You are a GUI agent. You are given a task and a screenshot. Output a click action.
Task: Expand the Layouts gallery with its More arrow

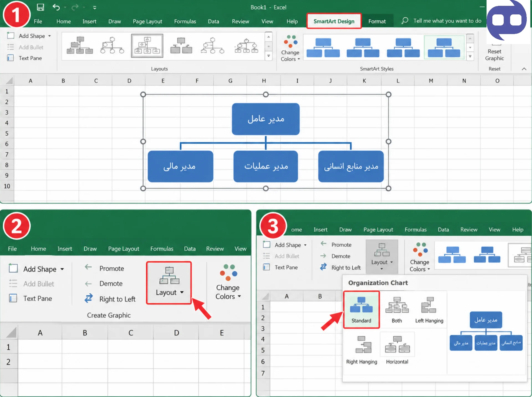(268, 56)
